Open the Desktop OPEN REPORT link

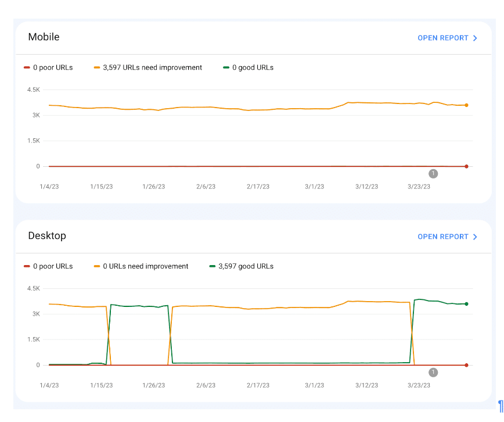(x=441, y=237)
